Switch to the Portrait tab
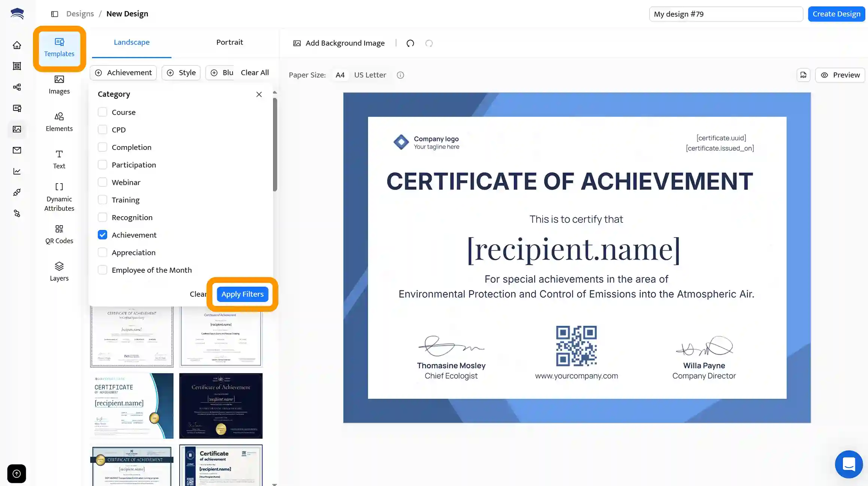Viewport: 868px width, 486px height. (x=230, y=42)
